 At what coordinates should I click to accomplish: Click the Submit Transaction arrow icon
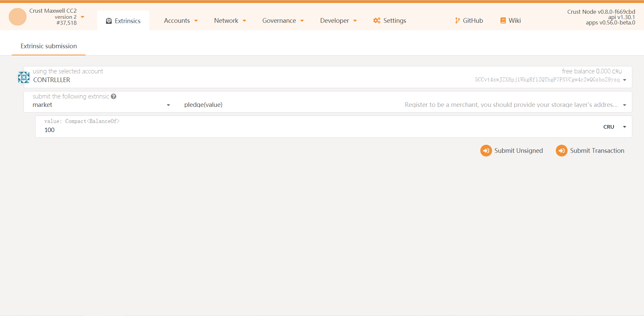[561, 151]
